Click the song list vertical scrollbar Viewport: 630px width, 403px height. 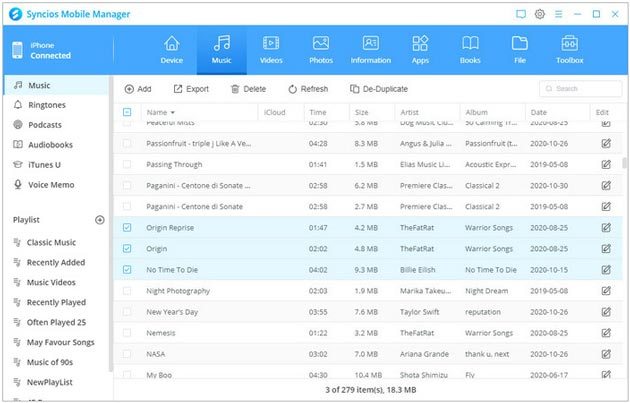coord(624,163)
